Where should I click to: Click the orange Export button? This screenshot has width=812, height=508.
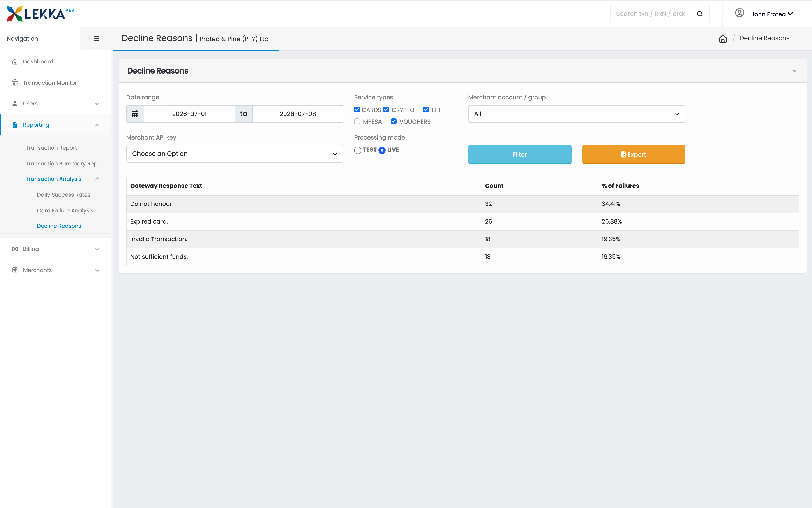634,155
